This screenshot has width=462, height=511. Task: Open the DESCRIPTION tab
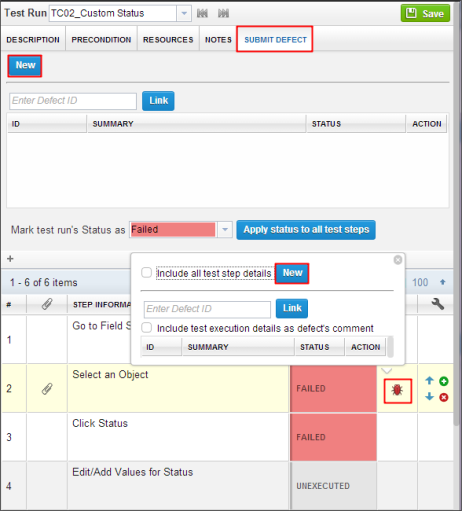tap(33, 40)
